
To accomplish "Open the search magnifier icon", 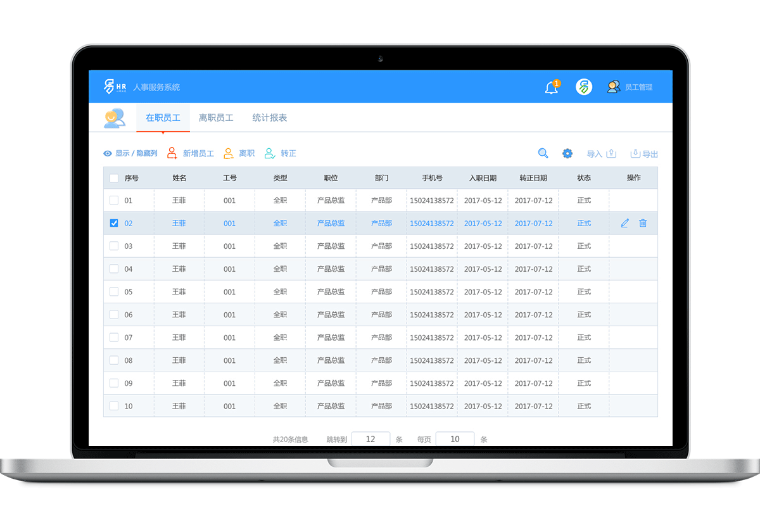I will pyautogui.click(x=543, y=153).
